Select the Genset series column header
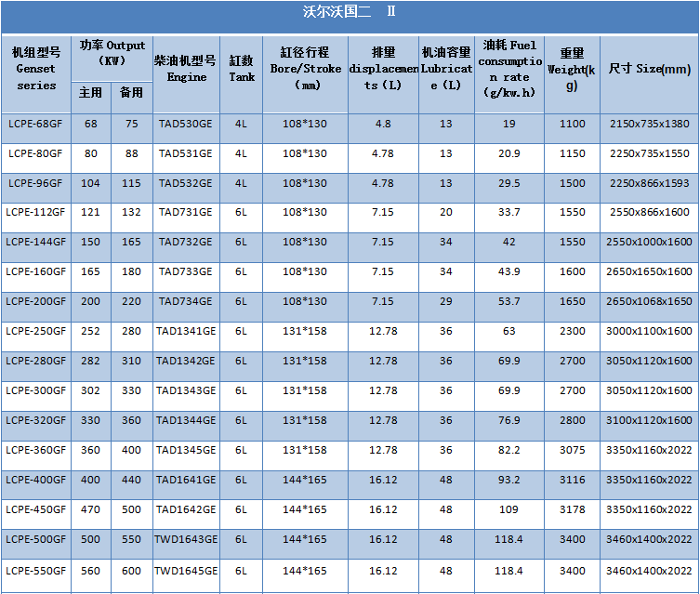 pos(36,69)
